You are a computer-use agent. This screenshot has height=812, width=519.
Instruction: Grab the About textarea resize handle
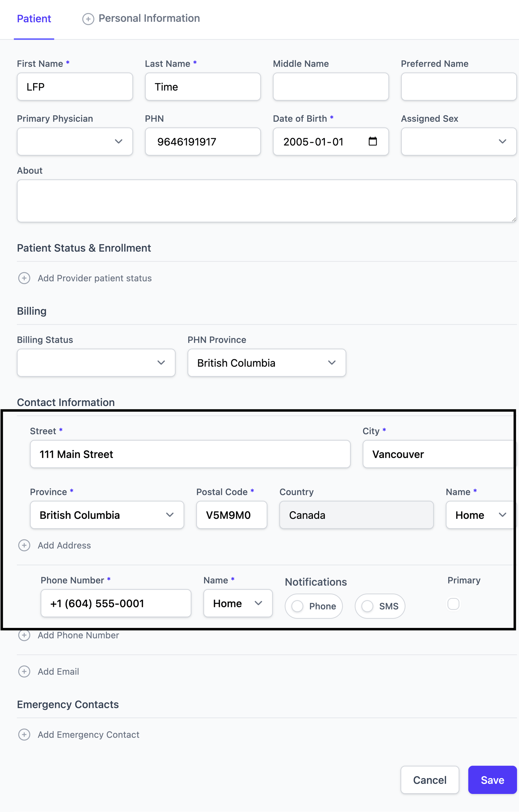click(514, 219)
